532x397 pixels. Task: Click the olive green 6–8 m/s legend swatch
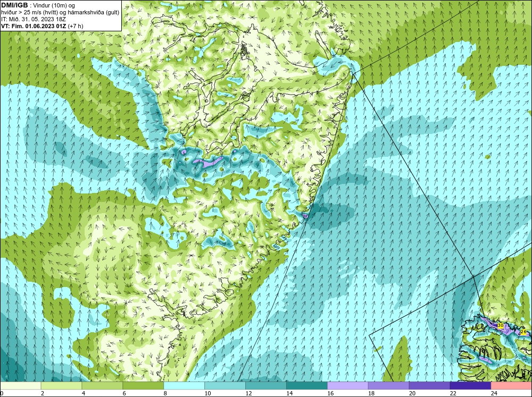pyautogui.click(x=143, y=385)
